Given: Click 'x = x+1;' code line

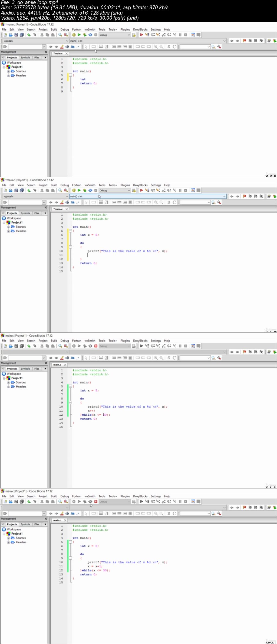Looking at the screenshot, I should tap(95, 566).
